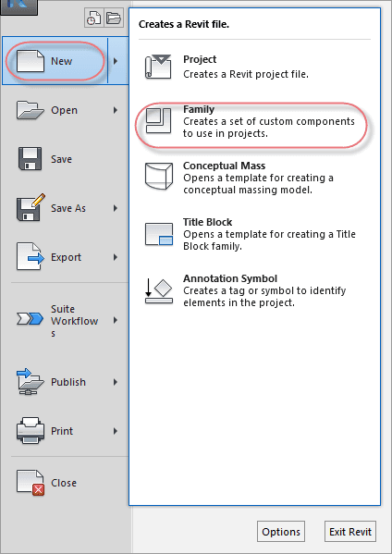Pick the Conceptual Mass icon

[x=159, y=176]
